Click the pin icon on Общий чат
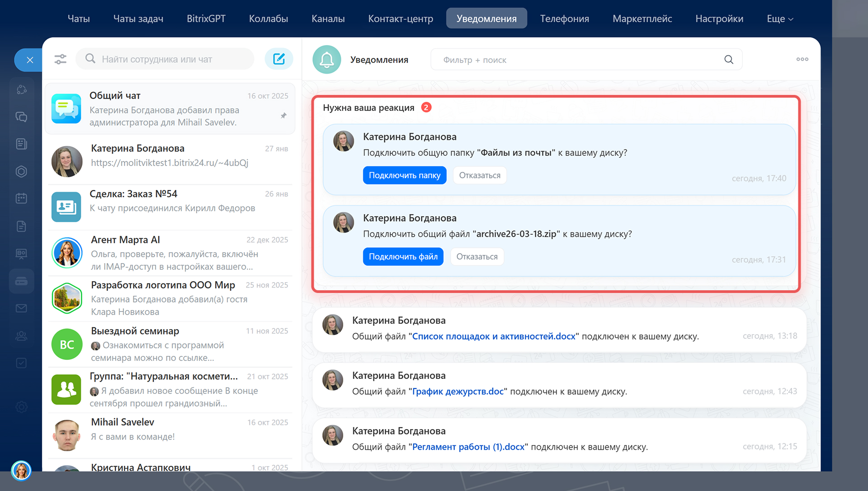Screen dimensions: 868x491 pyautogui.click(x=283, y=116)
